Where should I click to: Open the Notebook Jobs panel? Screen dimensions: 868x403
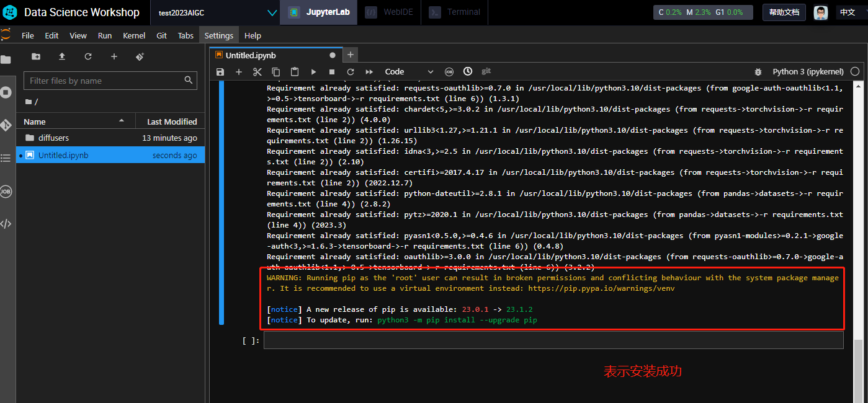(x=6, y=192)
